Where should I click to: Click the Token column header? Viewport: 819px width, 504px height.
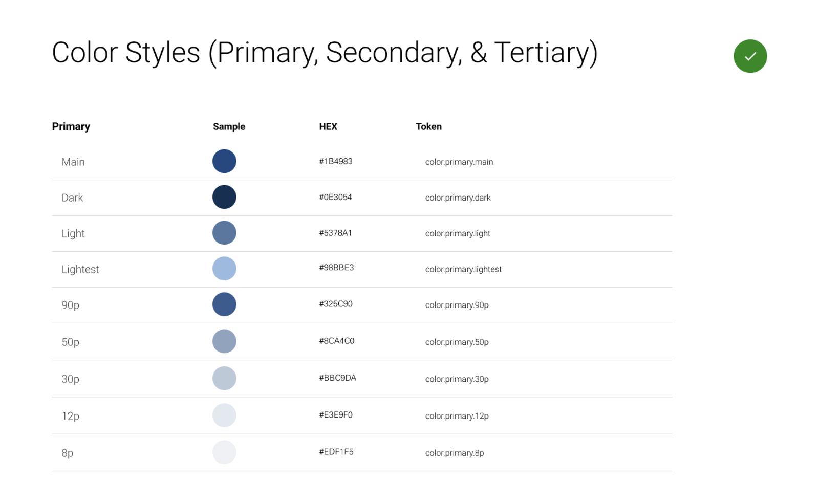[x=428, y=126]
